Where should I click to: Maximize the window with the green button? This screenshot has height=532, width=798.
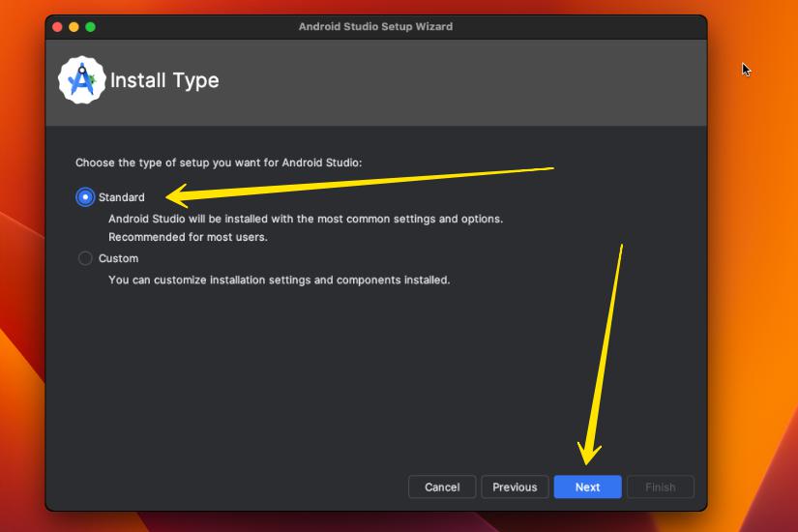[x=91, y=27]
